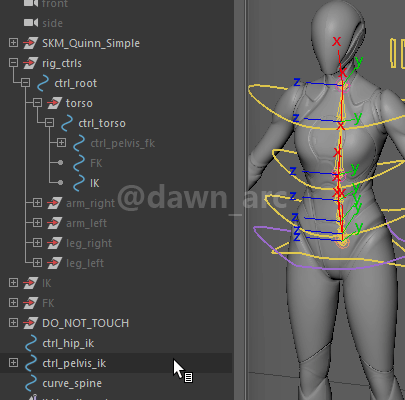
Task: Select curve_spine in the outliner
Action: (72, 383)
